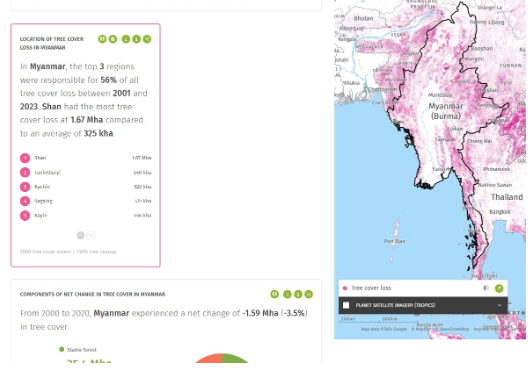Click the pink Tree cover loss legend dot
This screenshot has height=371, width=528.
345,288
